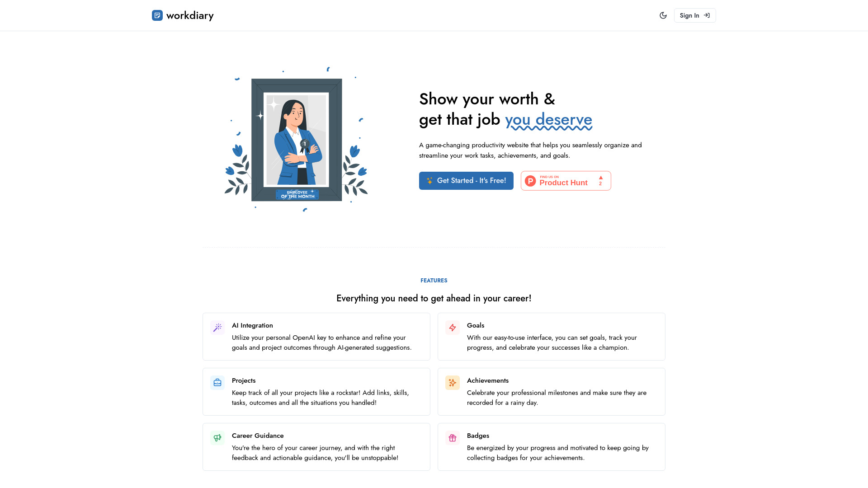The width and height of the screenshot is (868, 488).
Task: Click the Sign In button
Action: coord(694,15)
